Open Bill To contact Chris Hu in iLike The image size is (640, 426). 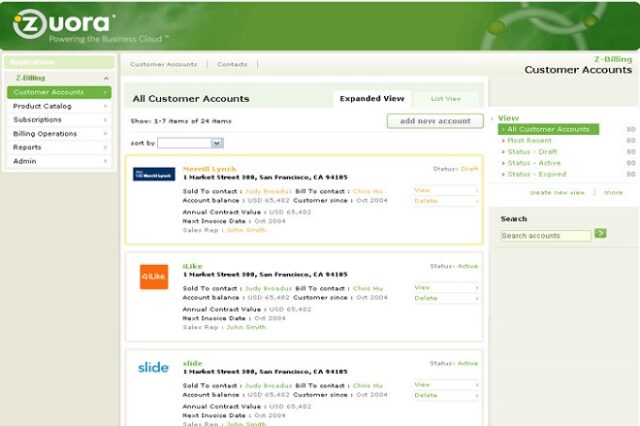[367, 288]
